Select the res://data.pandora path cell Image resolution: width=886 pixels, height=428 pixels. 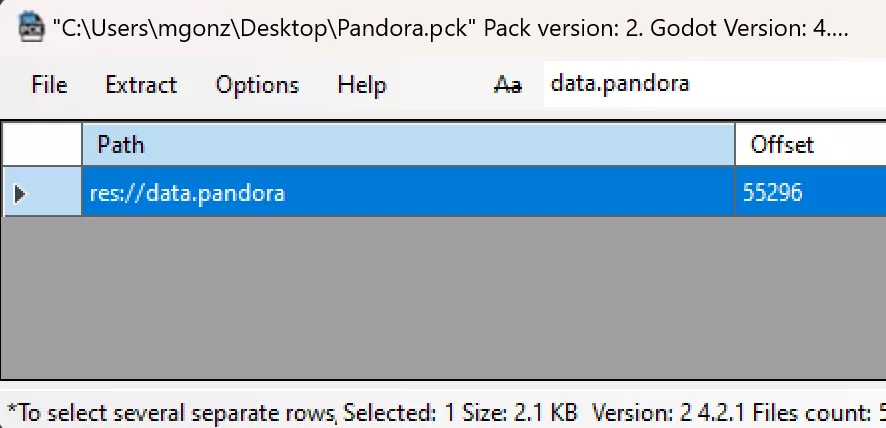click(x=408, y=193)
